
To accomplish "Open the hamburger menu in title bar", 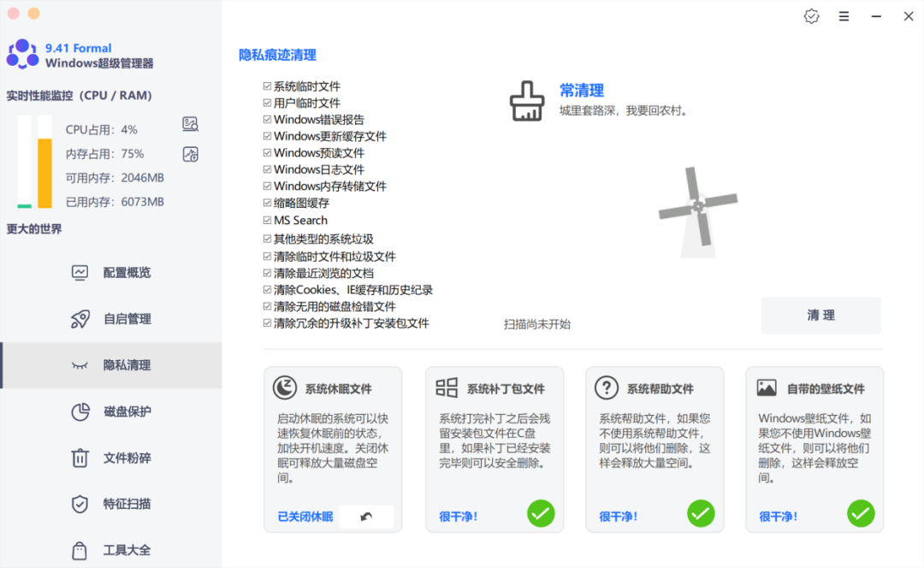I will 844,16.
